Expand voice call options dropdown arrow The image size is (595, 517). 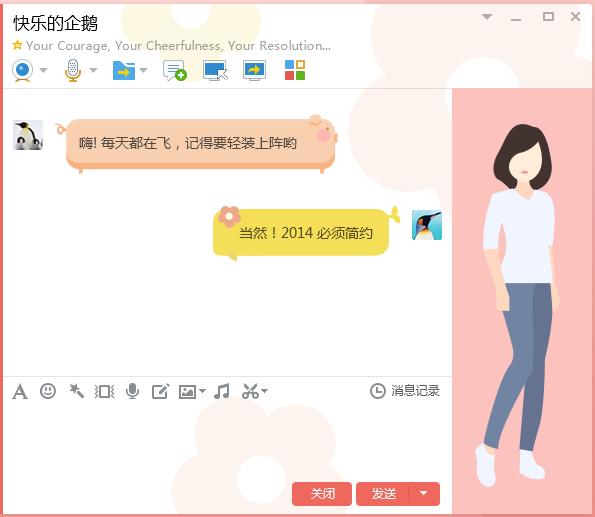click(x=93, y=70)
